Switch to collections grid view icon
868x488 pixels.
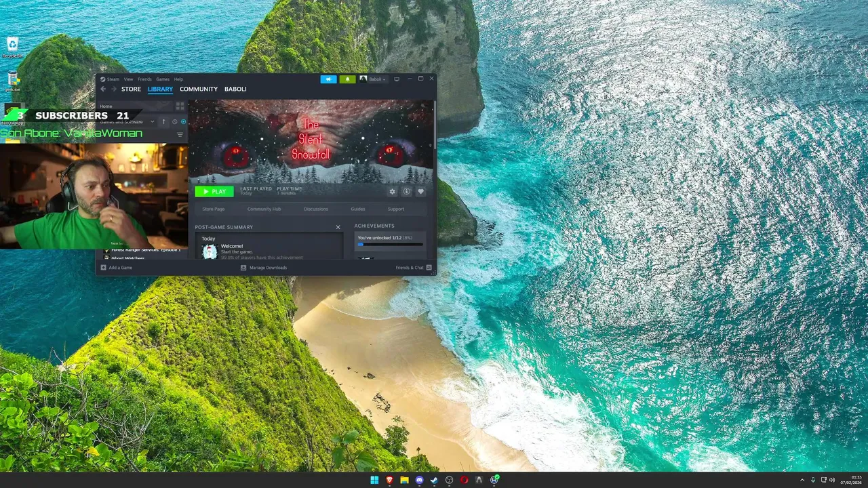point(180,106)
